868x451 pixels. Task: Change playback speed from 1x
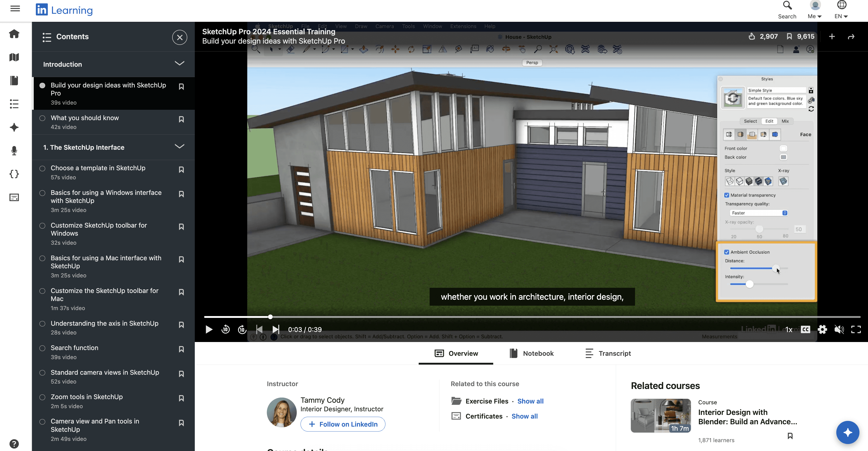coord(789,330)
